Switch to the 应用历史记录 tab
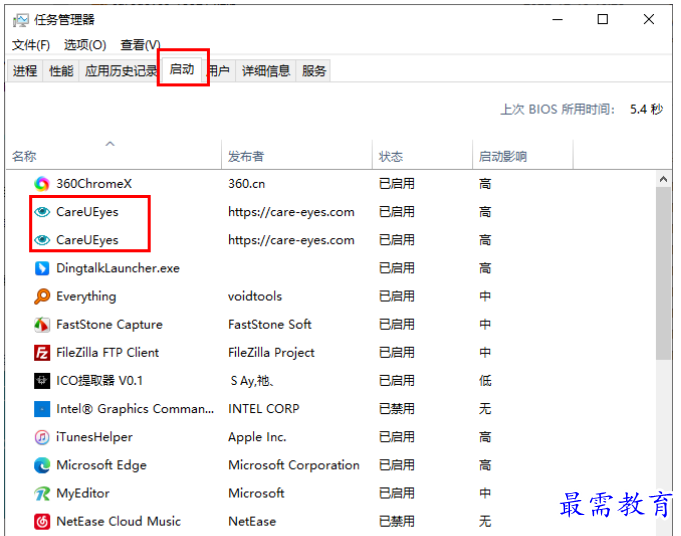Image resolution: width=681 pixels, height=536 pixels. 120,71
